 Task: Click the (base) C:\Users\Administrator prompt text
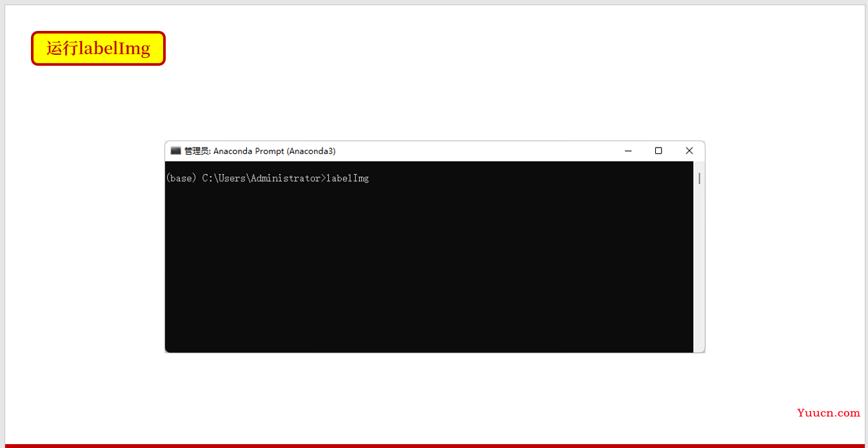coord(246,179)
